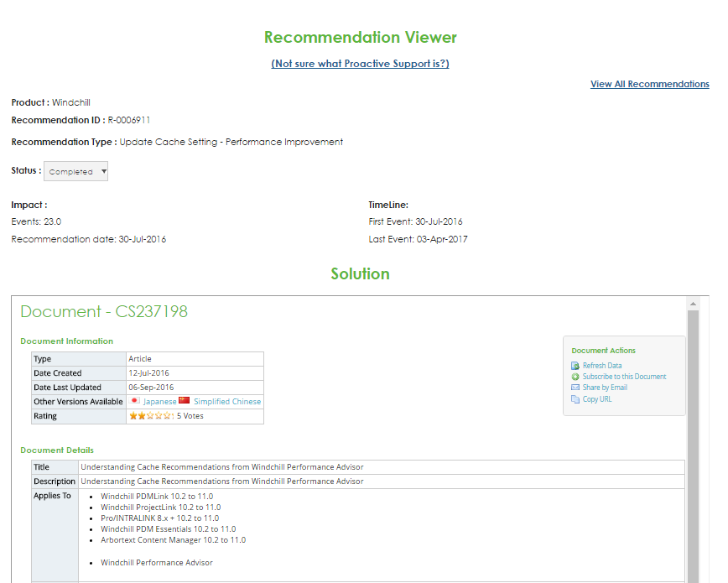Screen dimensions: 728x583
Task: Click the star rating icons
Action: tap(151, 416)
